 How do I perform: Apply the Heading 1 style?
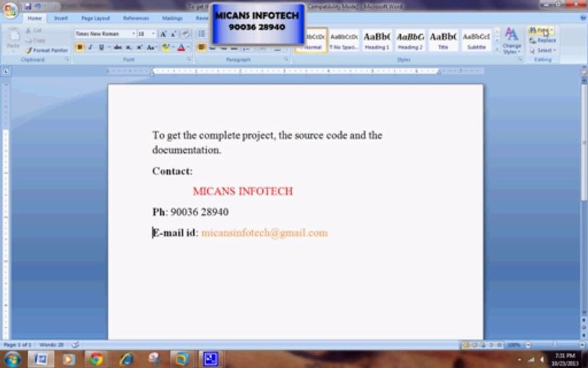coord(377,40)
